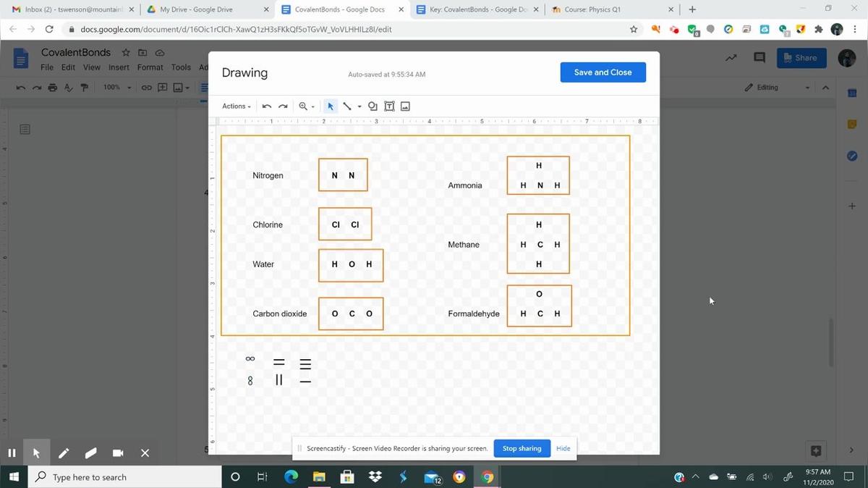Select the Text box tool
This screenshot has width=868, height=488.
coord(389,106)
